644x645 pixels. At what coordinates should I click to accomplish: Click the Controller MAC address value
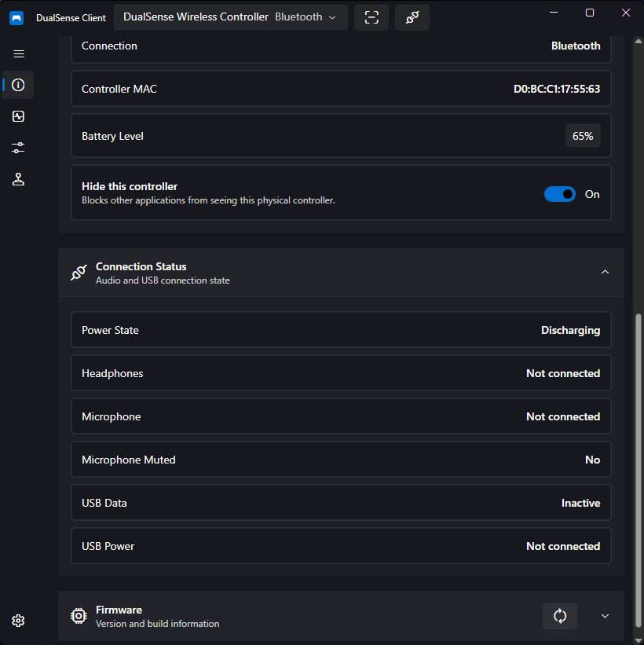(x=557, y=89)
